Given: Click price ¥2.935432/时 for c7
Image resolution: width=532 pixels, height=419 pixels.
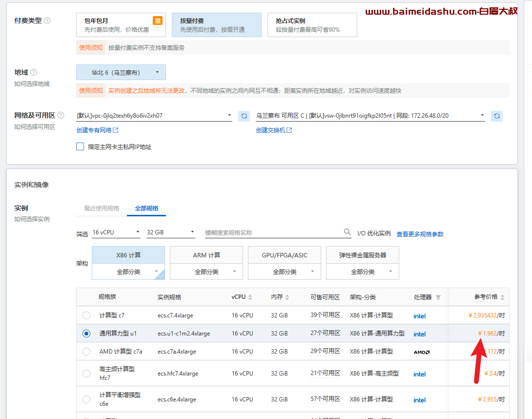Looking at the screenshot, I should pos(487,315).
